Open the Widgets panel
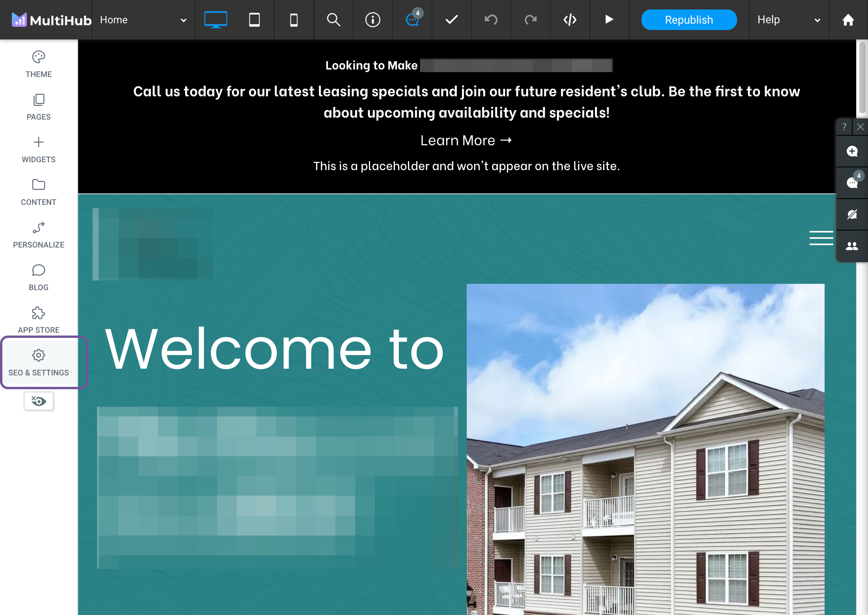Screen dimensions: 868x615 coord(39,150)
